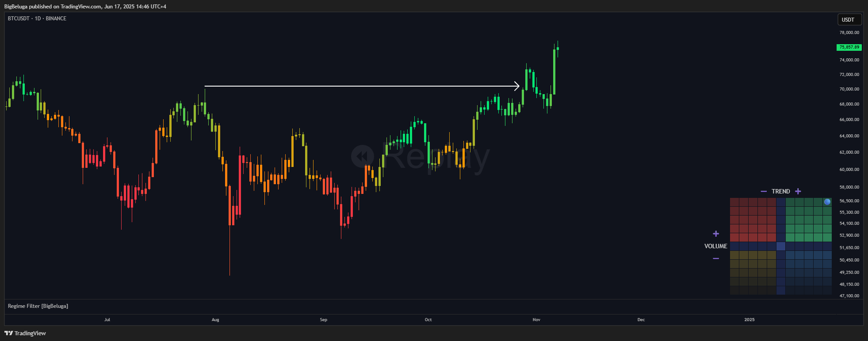Click the 78,000.00 price axis label
Screen dimensions: 868x341
point(849,33)
